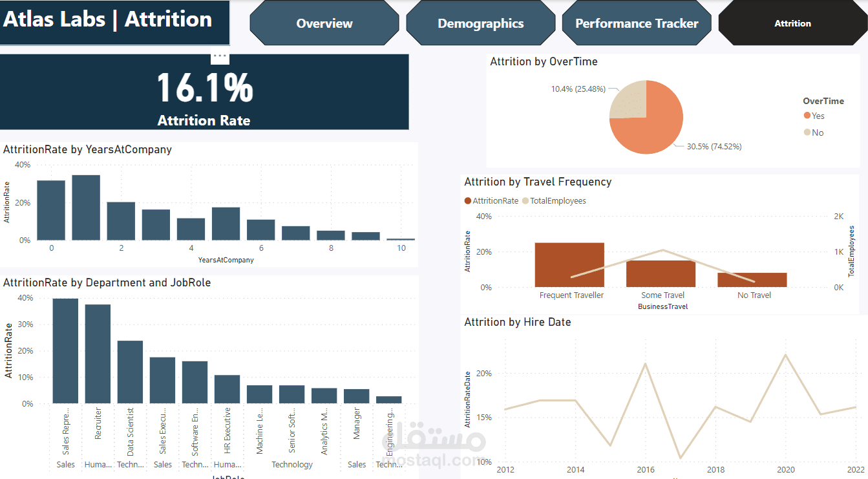868x479 pixels.
Task: Select the Attrition navigation button
Action: [x=792, y=23]
